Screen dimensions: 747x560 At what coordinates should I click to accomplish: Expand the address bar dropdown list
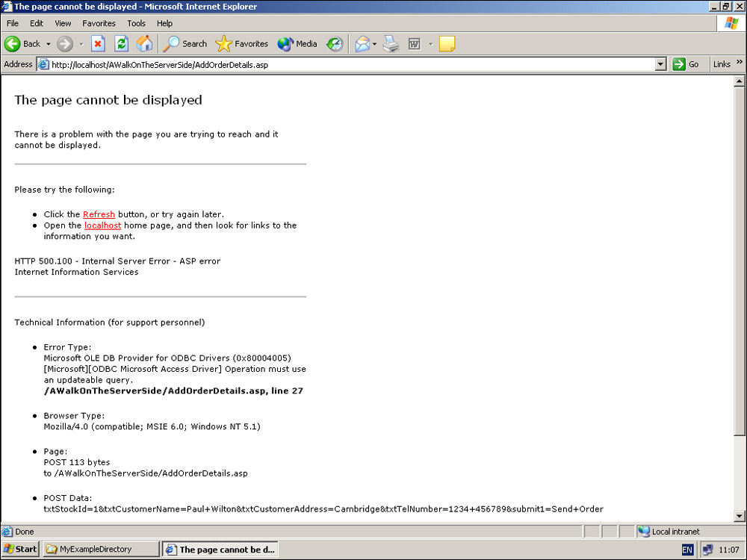(x=660, y=64)
